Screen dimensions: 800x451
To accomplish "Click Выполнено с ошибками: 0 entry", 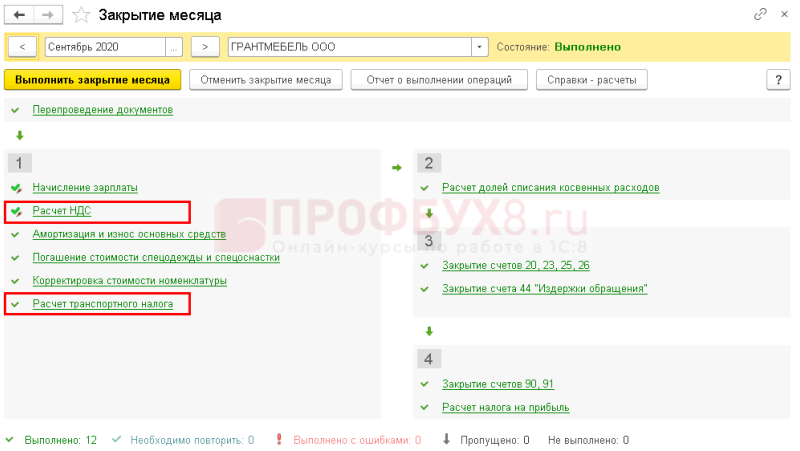I will coord(357,440).
